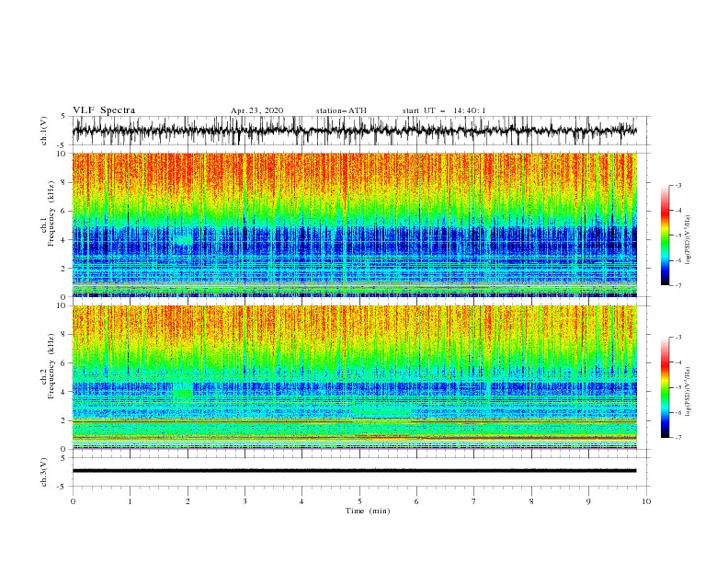
Task: Click the "-7" tick on ch.2 colorbar
Action: click(x=677, y=438)
